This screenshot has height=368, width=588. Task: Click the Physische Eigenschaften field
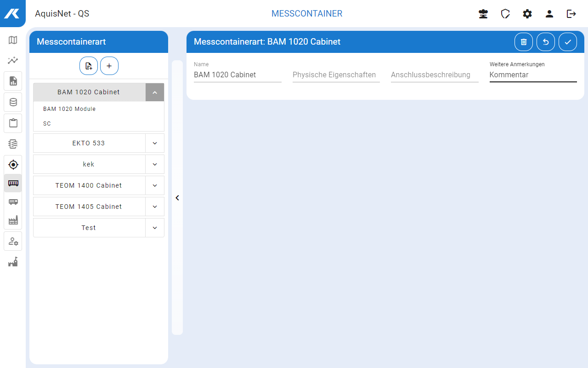pyautogui.click(x=336, y=75)
